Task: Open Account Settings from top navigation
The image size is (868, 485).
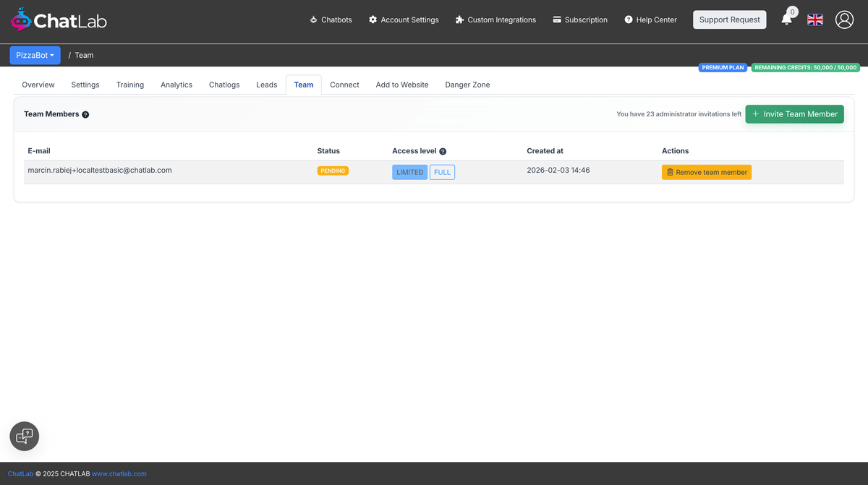Action: (x=403, y=20)
